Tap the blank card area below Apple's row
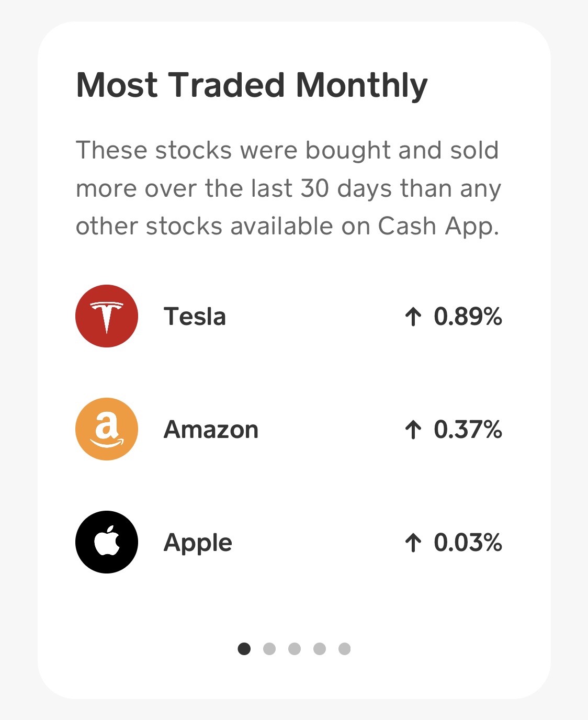 click(293, 602)
